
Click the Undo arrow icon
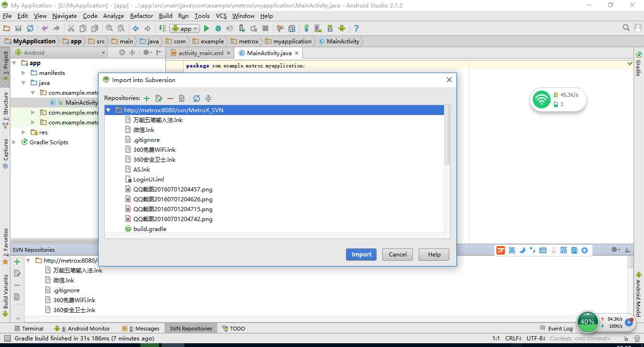[45, 28]
